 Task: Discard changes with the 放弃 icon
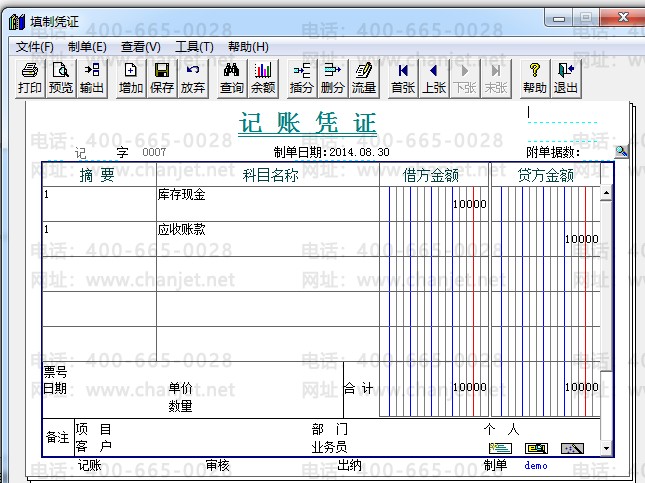pyautogui.click(x=192, y=77)
